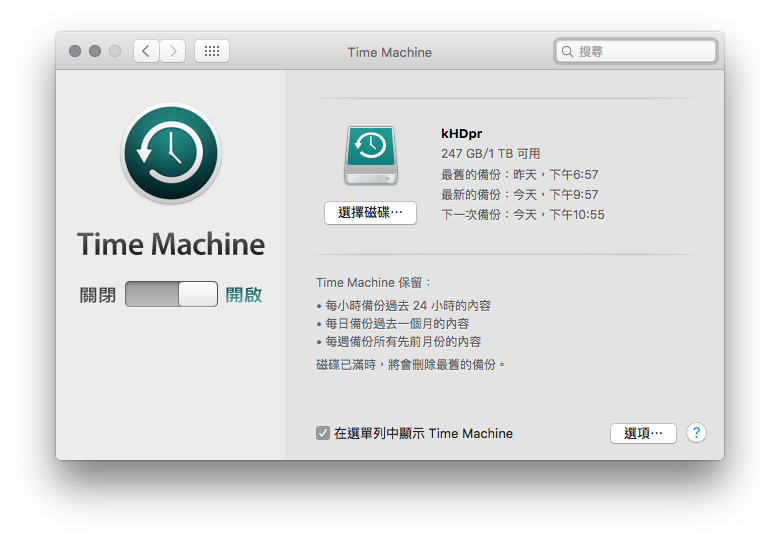Image resolution: width=780 pixels, height=540 pixels.
Task: Minimize window with the second titlebar button
Action: coord(95,51)
